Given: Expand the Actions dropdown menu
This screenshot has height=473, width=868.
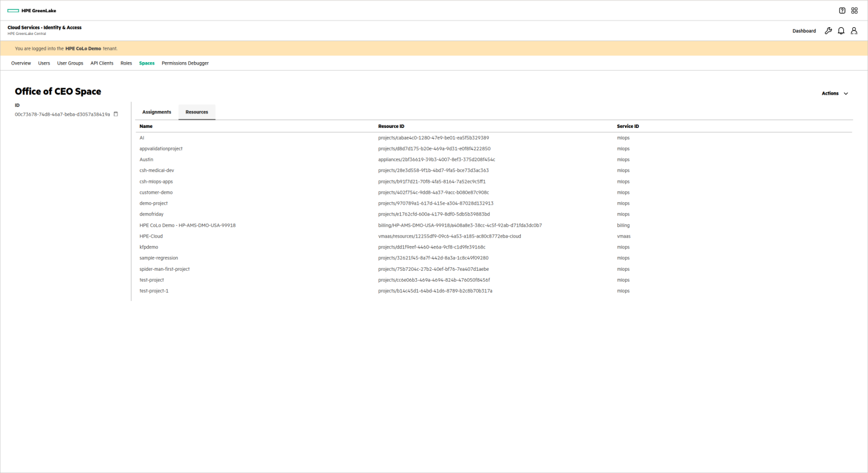Looking at the screenshot, I should (x=835, y=94).
